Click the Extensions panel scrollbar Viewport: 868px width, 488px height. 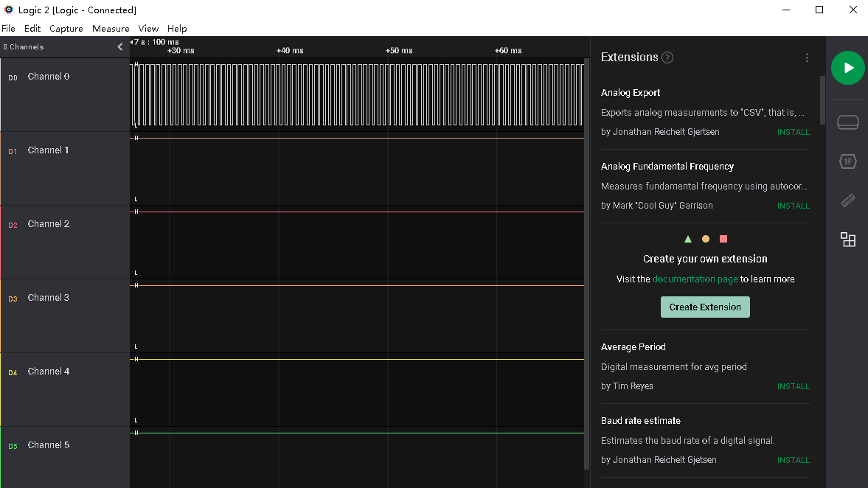[x=822, y=100]
